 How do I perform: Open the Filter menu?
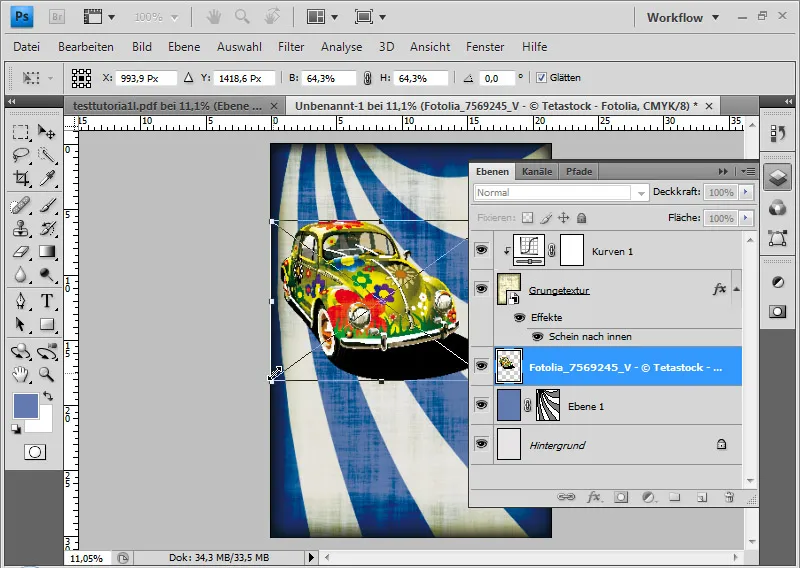(x=291, y=47)
